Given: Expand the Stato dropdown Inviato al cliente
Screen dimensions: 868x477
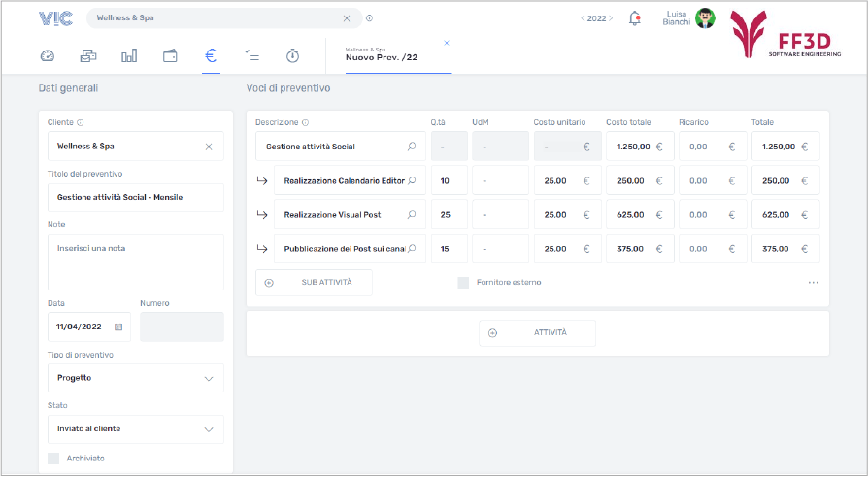Looking at the screenshot, I should [x=136, y=429].
